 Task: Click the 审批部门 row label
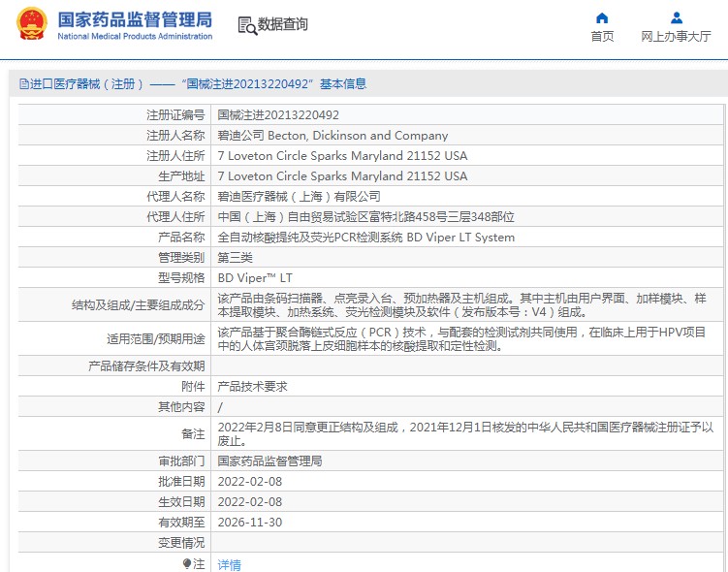click(x=181, y=461)
